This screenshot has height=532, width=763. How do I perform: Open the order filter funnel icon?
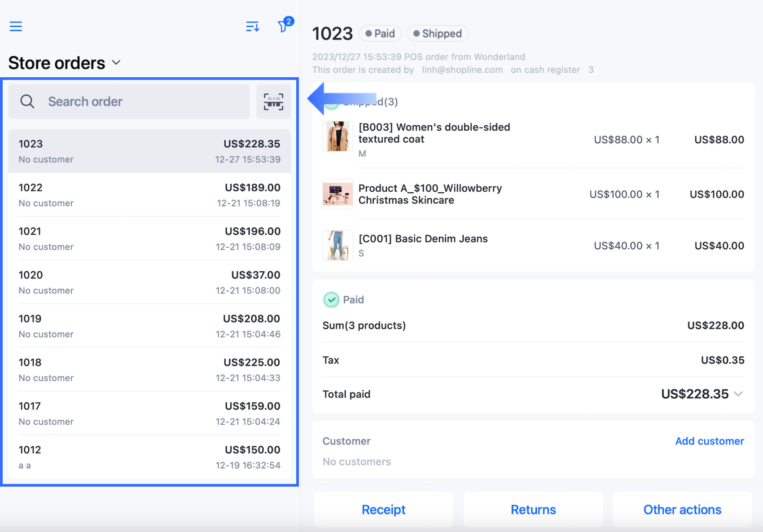coord(283,26)
